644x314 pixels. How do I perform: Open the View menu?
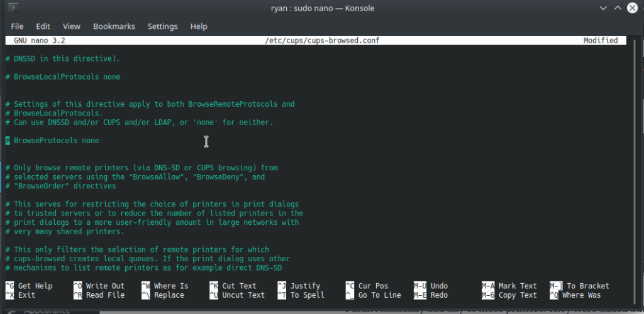pos(72,26)
